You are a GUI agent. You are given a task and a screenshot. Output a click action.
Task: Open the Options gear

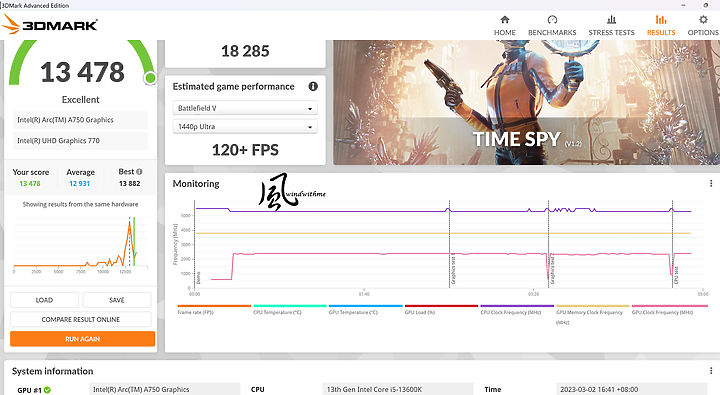703,20
